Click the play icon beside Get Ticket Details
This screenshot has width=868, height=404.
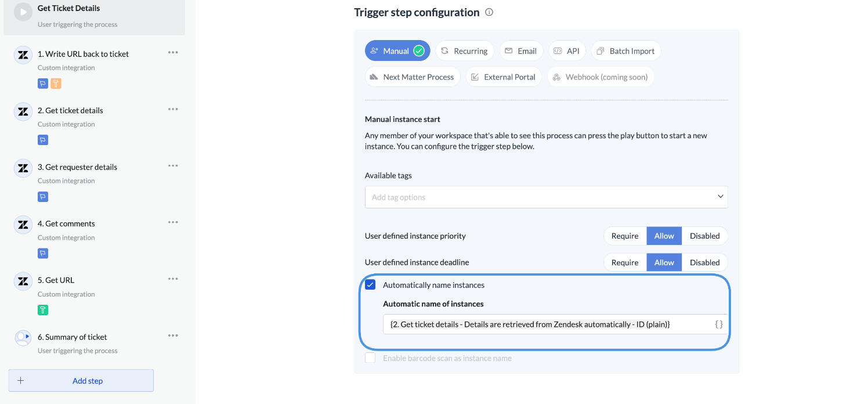[x=23, y=12]
